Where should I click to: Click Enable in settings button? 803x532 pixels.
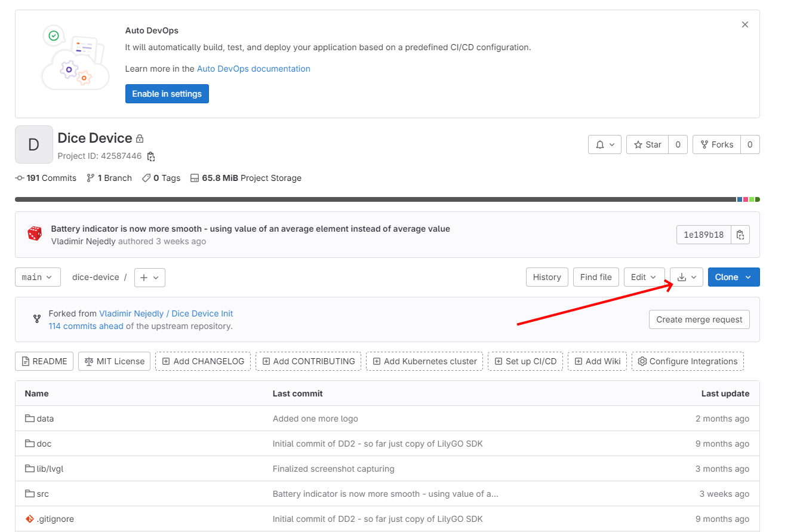(x=167, y=94)
